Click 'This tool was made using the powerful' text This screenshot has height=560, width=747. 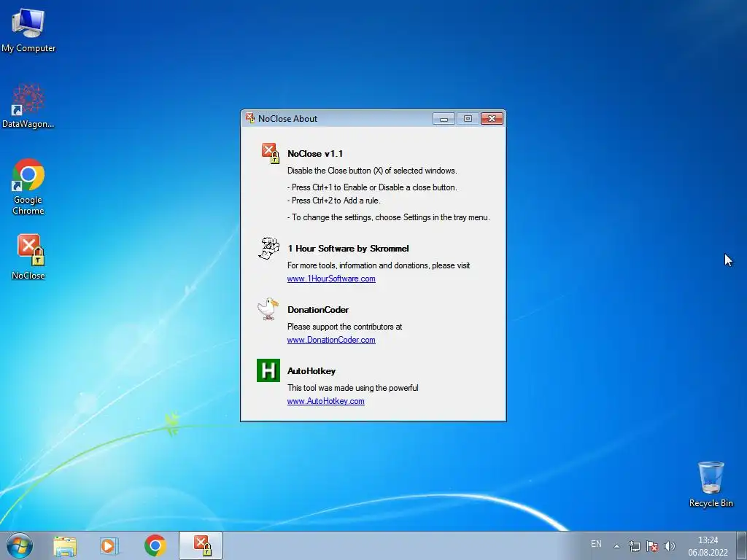[x=353, y=388]
